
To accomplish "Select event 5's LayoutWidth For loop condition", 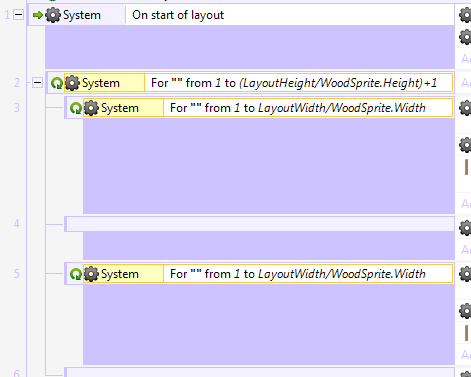I will pyautogui.click(x=308, y=274).
